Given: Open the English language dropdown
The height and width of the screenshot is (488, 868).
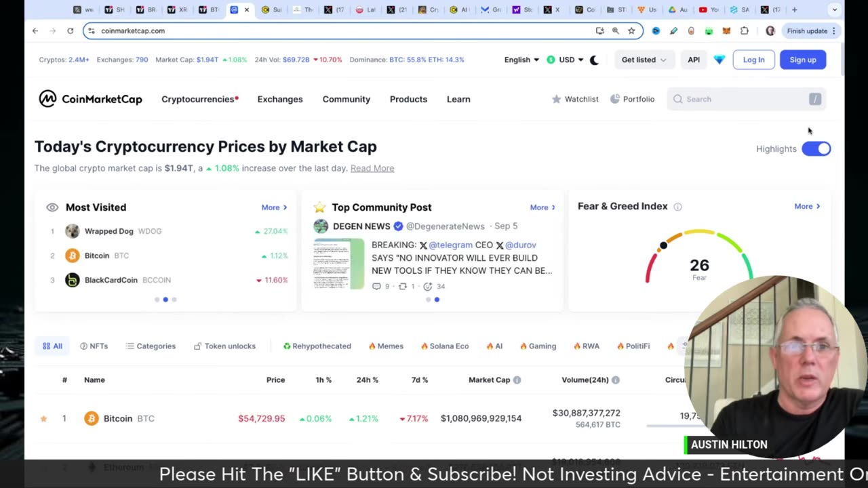Looking at the screenshot, I should pos(521,60).
